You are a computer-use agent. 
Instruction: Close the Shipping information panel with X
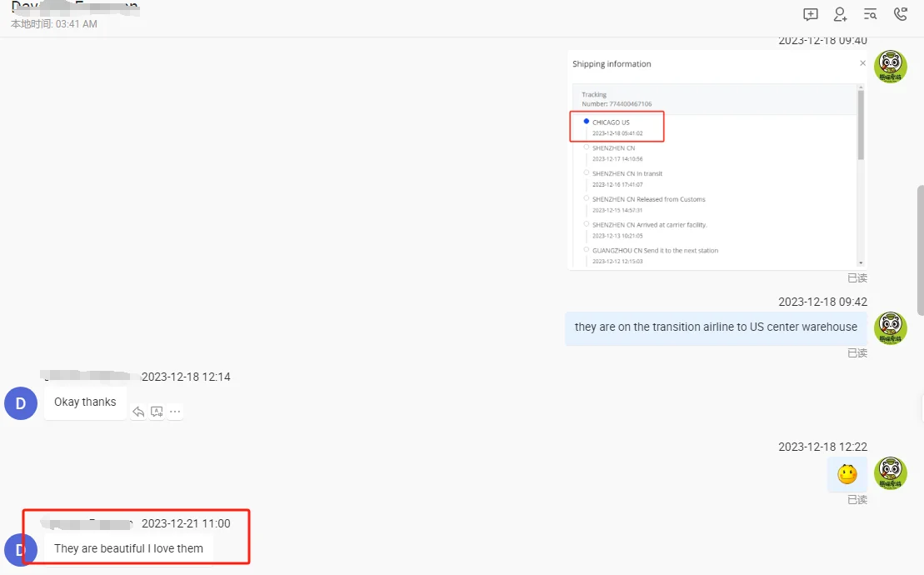coord(862,63)
